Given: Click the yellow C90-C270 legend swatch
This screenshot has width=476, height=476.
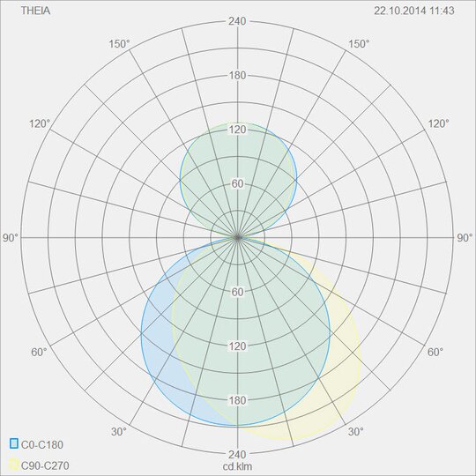Looking at the screenshot, I should pos(14,465).
